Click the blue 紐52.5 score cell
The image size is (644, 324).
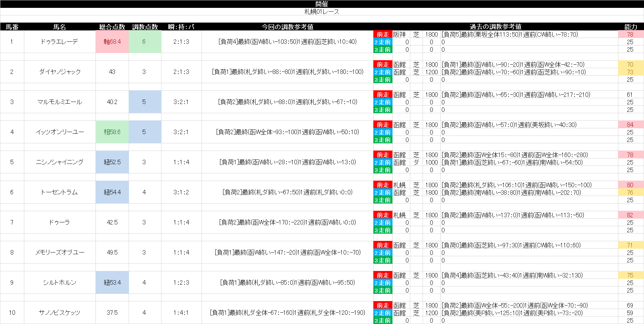(x=112, y=162)
